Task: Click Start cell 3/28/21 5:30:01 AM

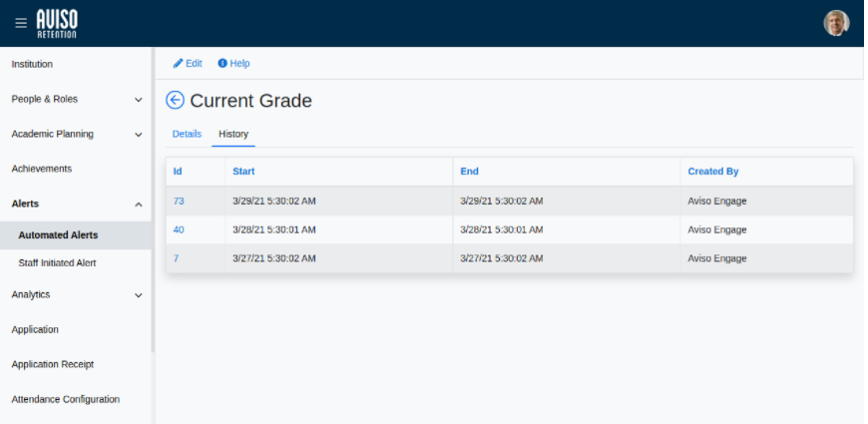Action: (x=274, y=229)
